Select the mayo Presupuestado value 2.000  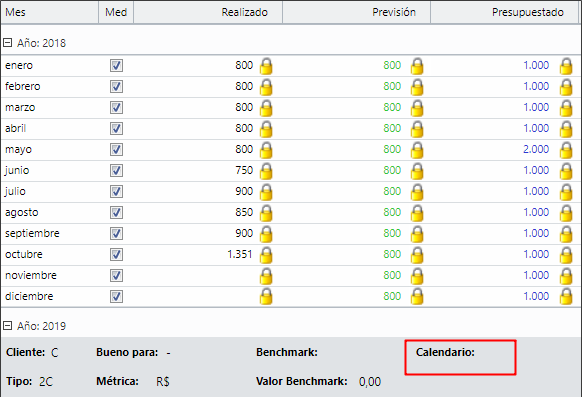[x=536, y=149]
